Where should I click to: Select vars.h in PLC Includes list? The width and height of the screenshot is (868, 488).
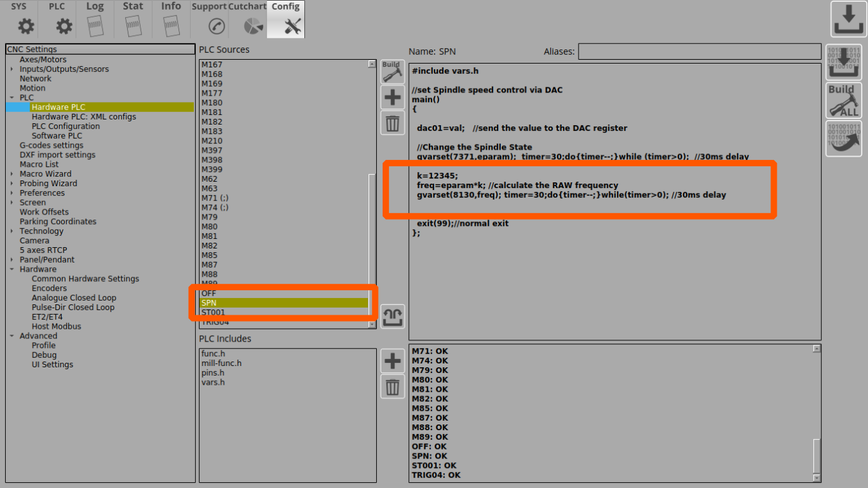[213, 382]
